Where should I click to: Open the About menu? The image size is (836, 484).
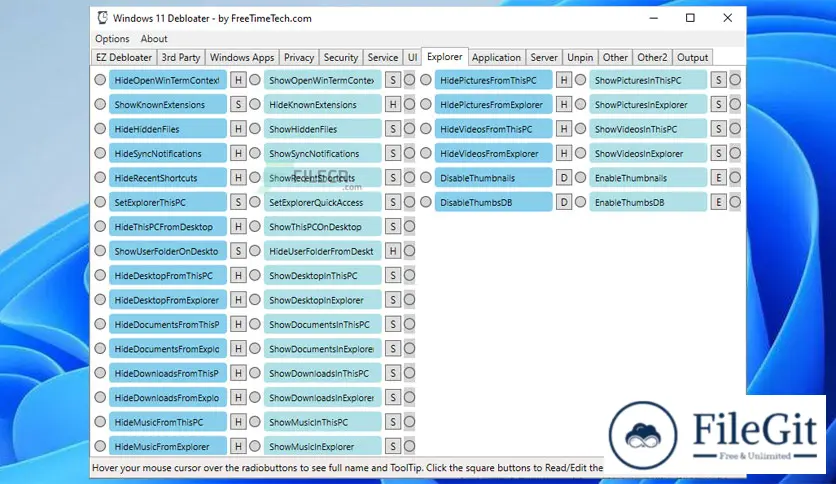[x=154, y=39]
